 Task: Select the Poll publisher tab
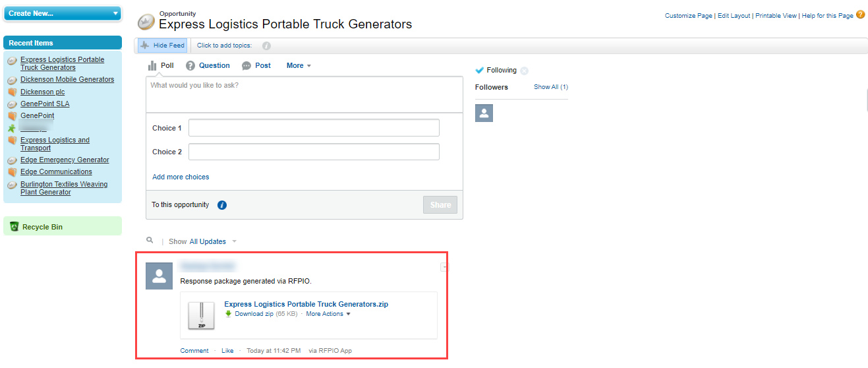[x=161, y=65]
